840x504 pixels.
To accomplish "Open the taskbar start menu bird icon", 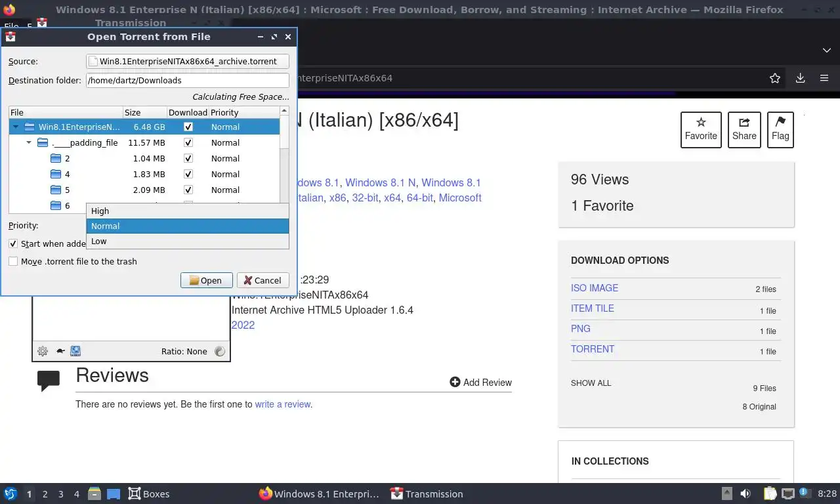I will point(10,493).
